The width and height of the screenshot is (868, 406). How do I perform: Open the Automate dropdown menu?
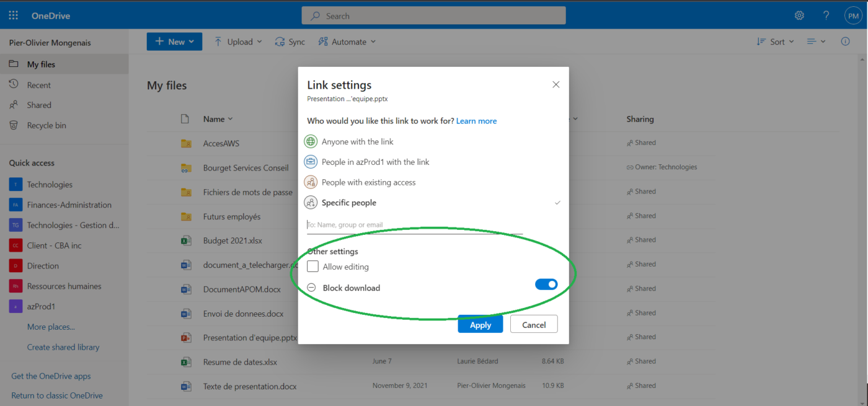347,42
